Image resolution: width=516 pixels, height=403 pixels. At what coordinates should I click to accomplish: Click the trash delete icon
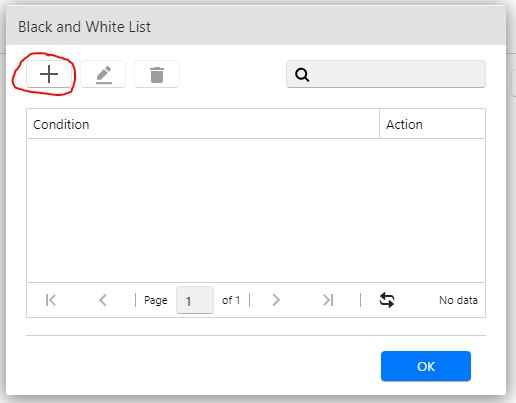click(157, 74)
